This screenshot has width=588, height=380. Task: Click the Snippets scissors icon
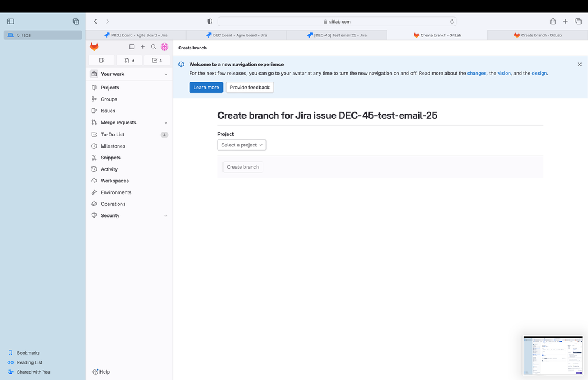(94, 158)
